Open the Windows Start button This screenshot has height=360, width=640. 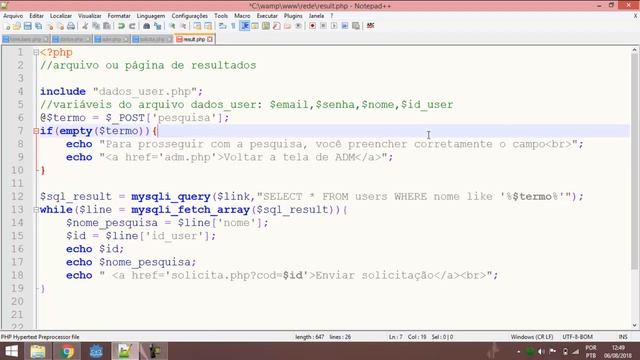coord(11,351)
